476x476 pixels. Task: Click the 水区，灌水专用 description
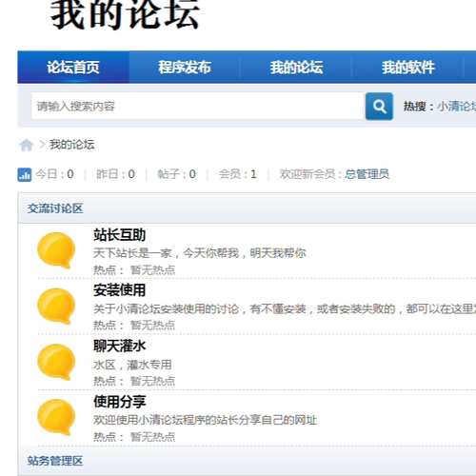(132, 365)
